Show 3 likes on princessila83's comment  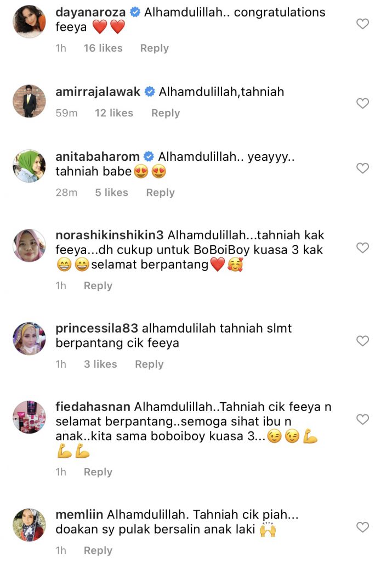[100, 364]
